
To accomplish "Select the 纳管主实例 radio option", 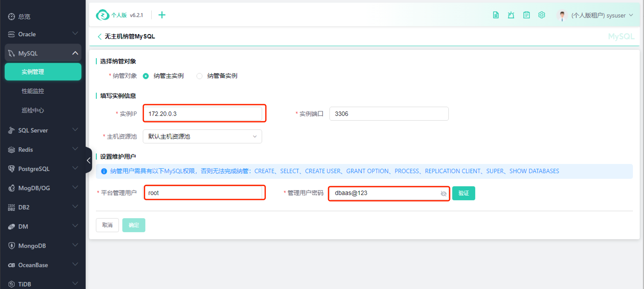I will (x=146, y=76).
